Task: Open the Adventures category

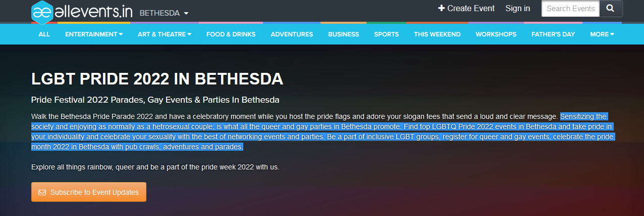Action: (292, 34)
